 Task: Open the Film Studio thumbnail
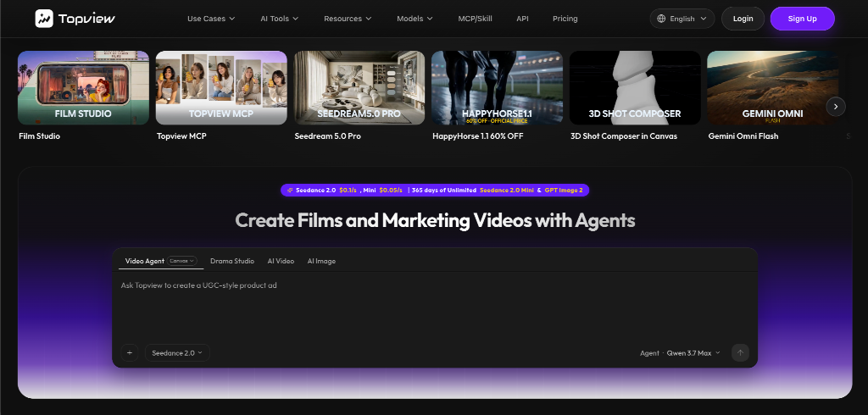point(84,88)
